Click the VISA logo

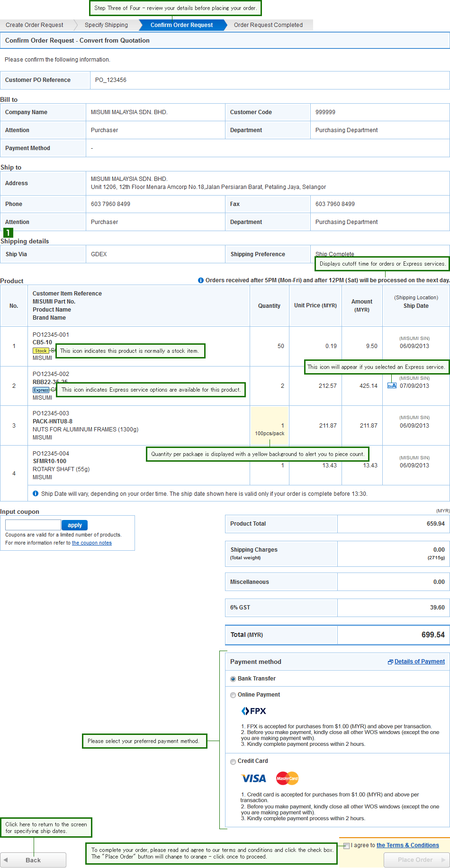click(x=254, y=779)
